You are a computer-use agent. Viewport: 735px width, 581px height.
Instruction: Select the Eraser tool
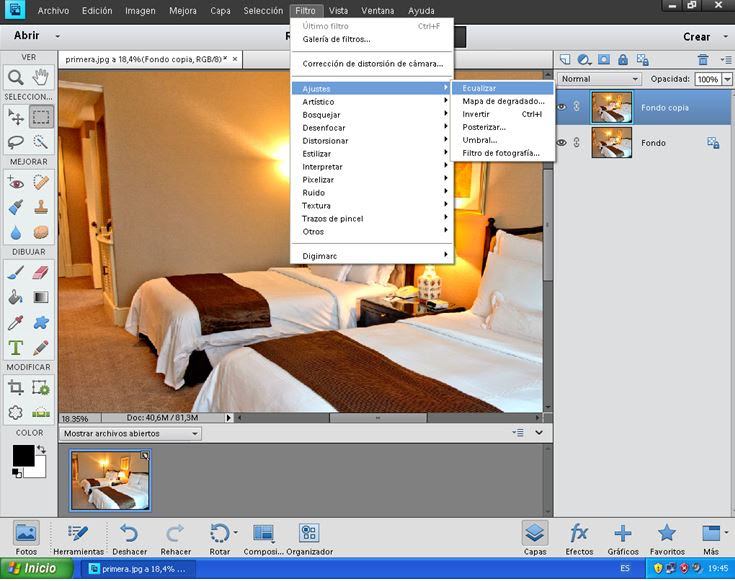coord(41,272)
